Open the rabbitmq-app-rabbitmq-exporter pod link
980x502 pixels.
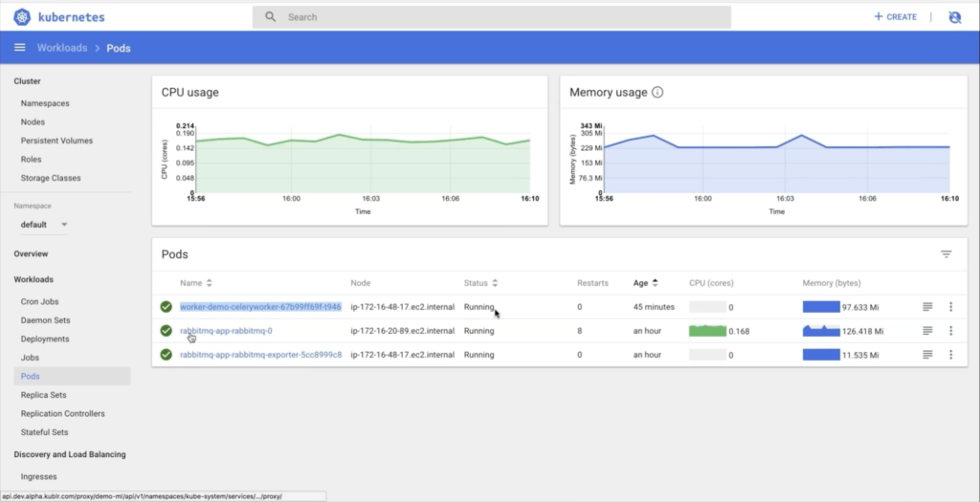point(260,354)
